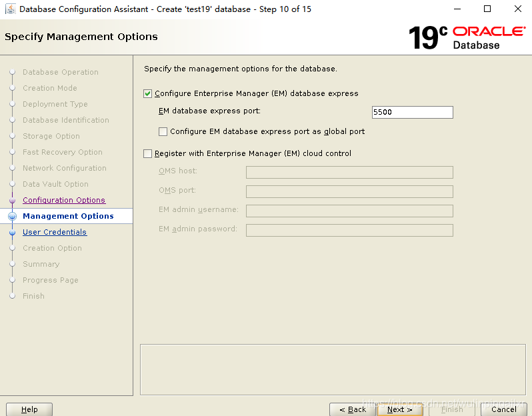Click the EM admin password field
The height and width of the screenshot is (416, 532).
(x=349, y=231)
